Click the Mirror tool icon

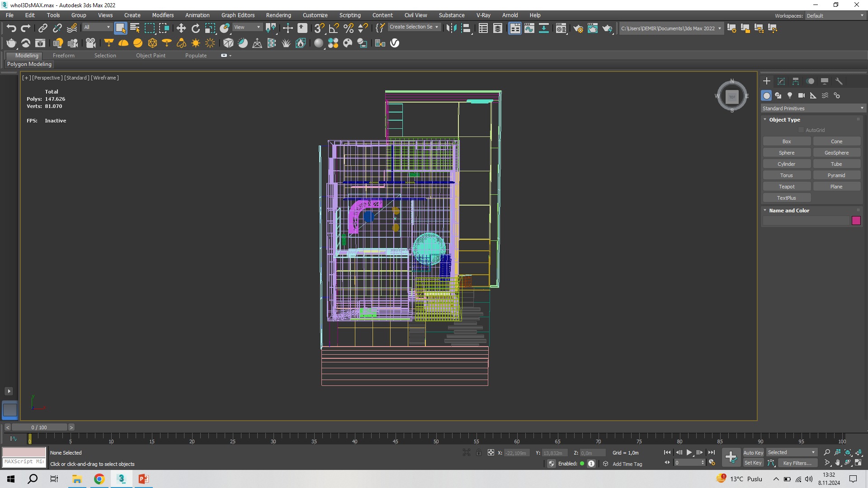[x=451, y=28]
